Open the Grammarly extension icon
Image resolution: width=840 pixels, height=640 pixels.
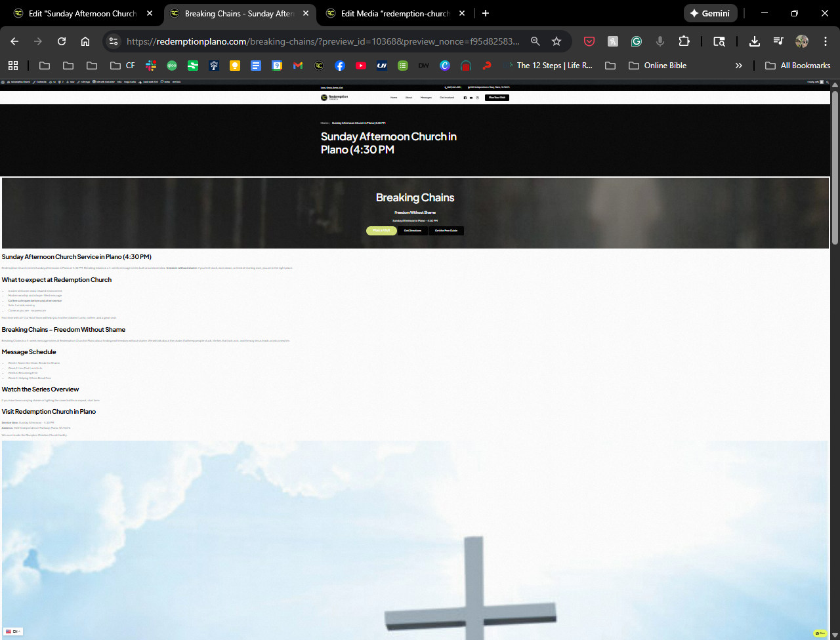pyautogui.click(x=636, y=41)
